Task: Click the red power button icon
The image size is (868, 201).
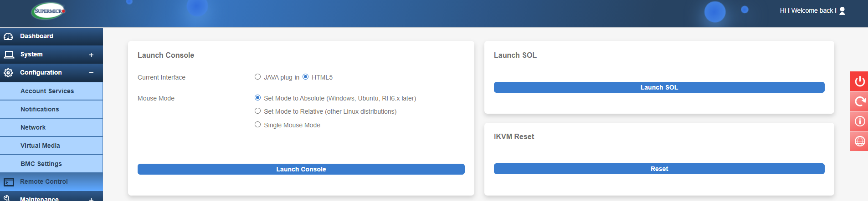Action: click(859, 81)
